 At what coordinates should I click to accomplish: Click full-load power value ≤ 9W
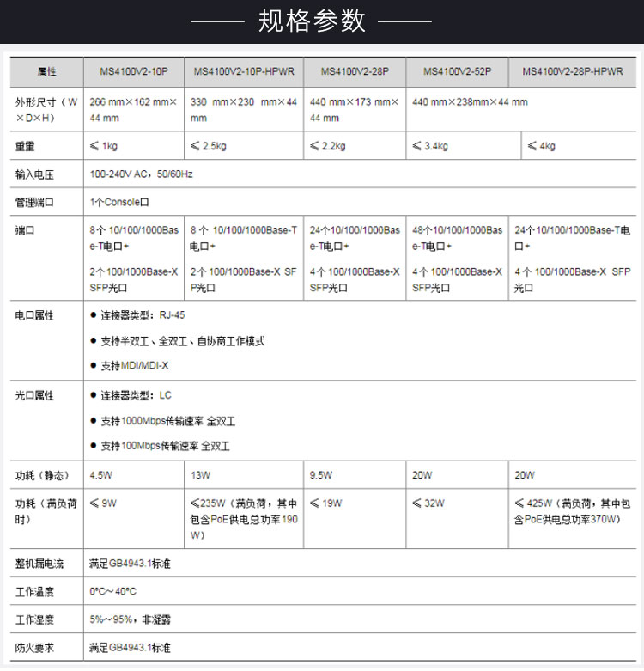103,503
